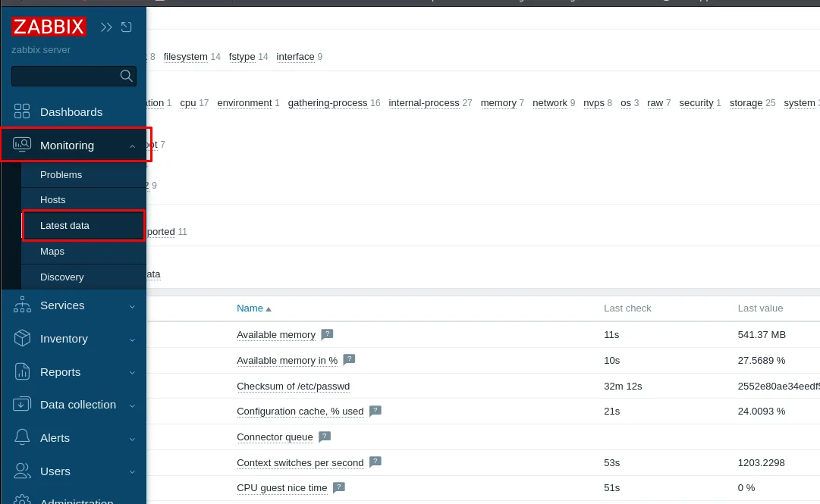
Task: Open help icon beside Configuration cache, % used
Action: (375, 411)
